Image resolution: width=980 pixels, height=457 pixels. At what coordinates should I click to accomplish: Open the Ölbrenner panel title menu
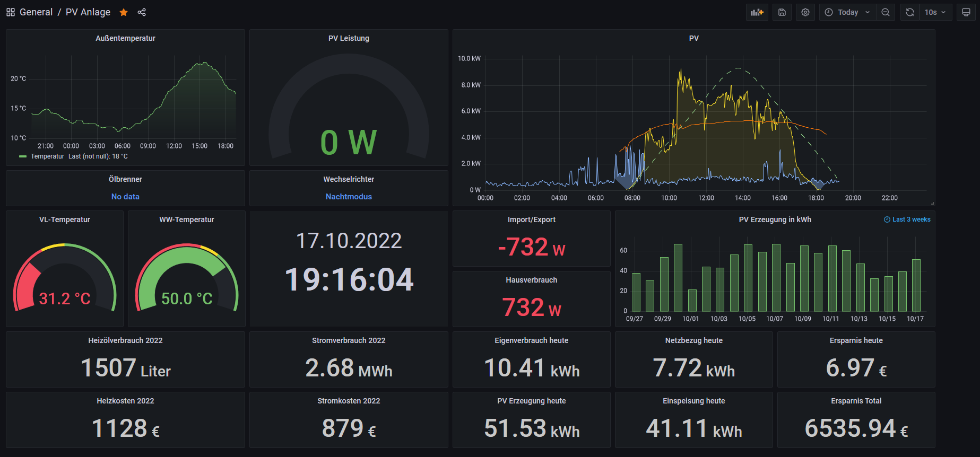(125, 179)
